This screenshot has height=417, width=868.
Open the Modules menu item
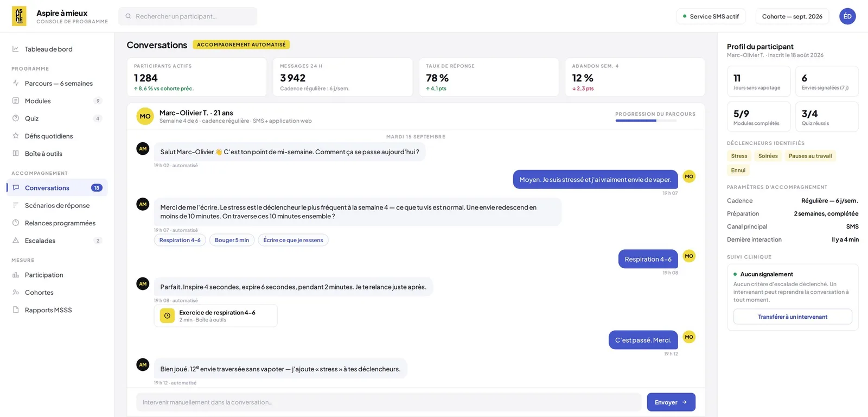57,101
